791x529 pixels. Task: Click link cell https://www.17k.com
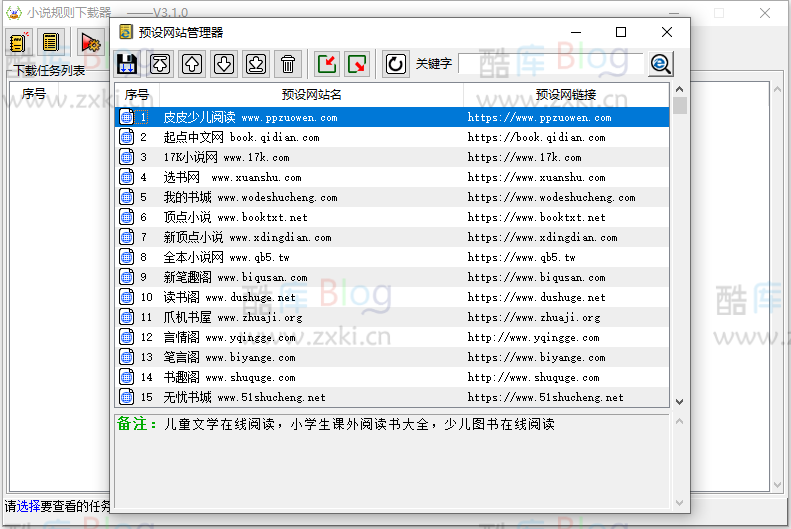[x=524, y=157]
